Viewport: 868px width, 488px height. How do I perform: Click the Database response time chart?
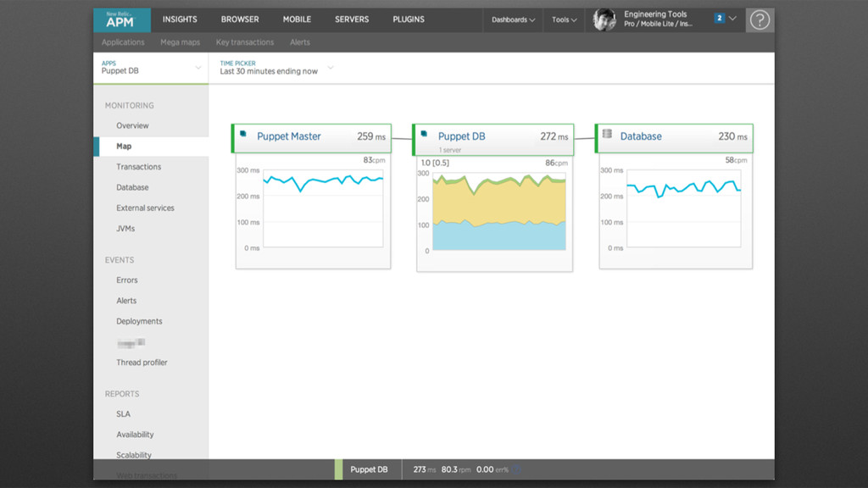point(684,208)
